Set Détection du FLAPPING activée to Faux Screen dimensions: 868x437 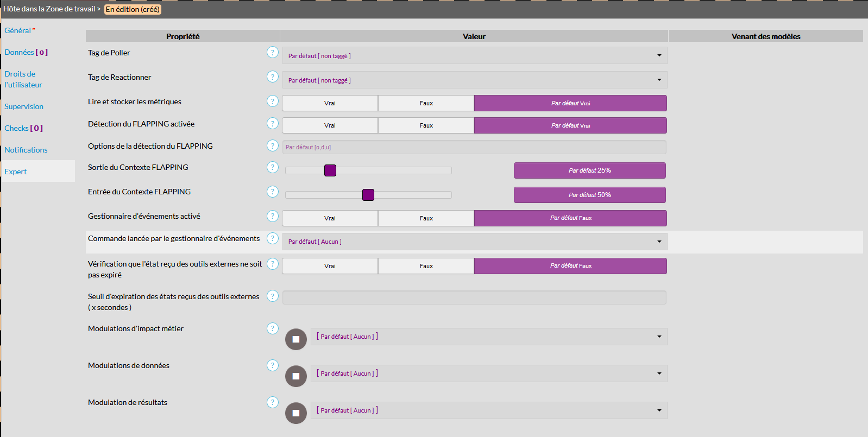point(426,125)
